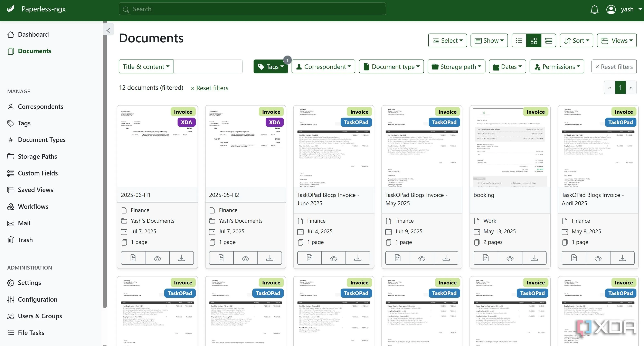Select the Tags manager from sidebar
Screen dimensions: 644x346
(24, 123)
